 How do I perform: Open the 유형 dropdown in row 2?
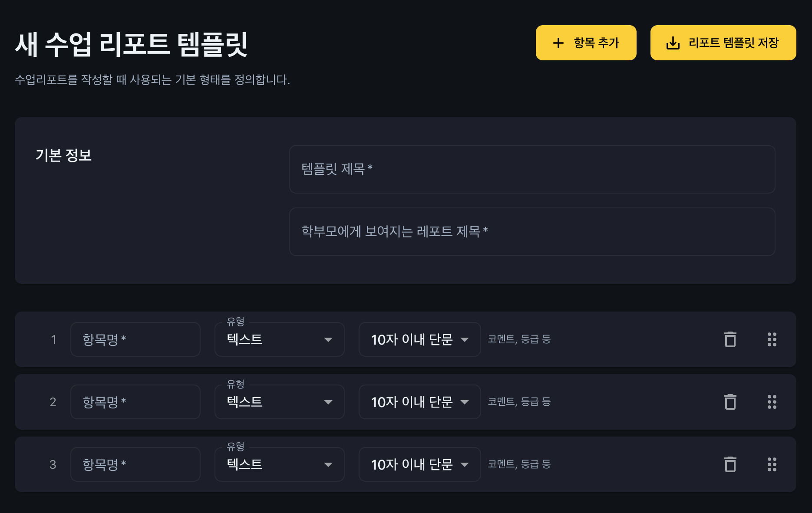(279, 402)
